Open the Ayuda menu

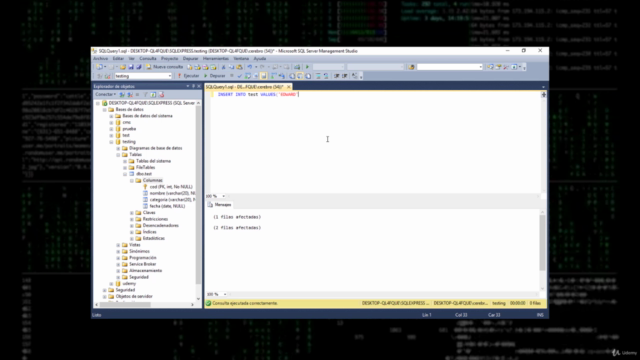point(260,58)
